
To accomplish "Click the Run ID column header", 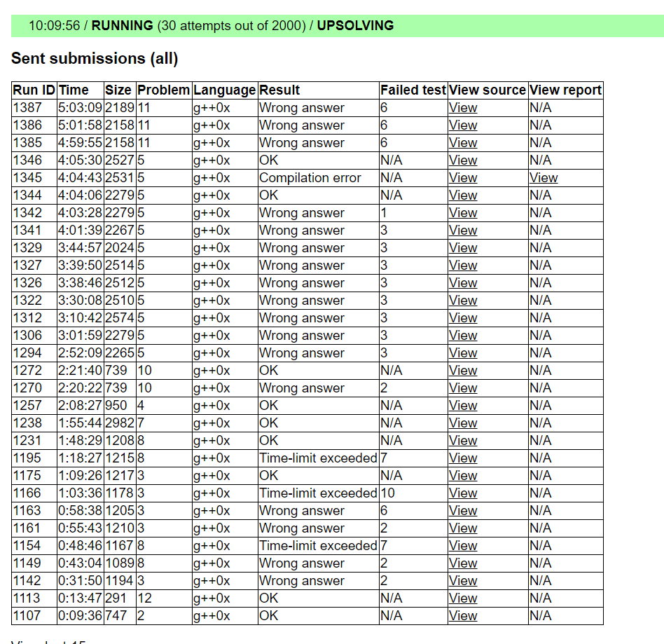I will (34, 90).
